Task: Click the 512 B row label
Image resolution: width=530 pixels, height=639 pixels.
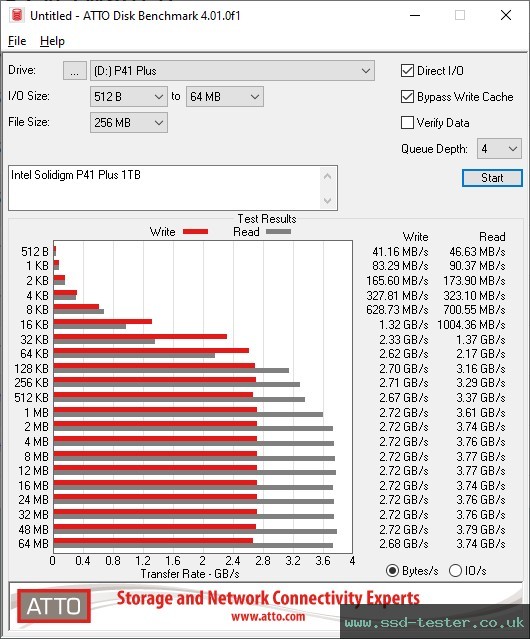Action: (35, 252)
